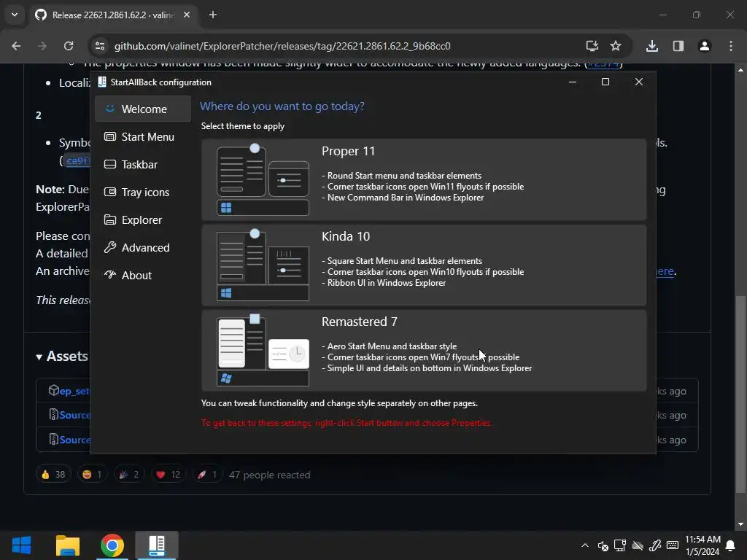Apply the Kinda 10 theme
This screenshot has height=560, width=747.
pos(424,265)
